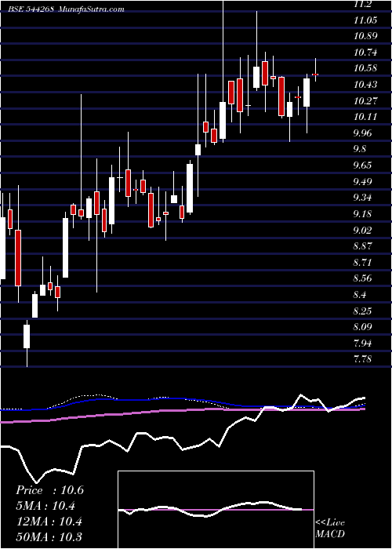
Task: Select the 10.27 price axis label
Action: [x=365, y=101]
